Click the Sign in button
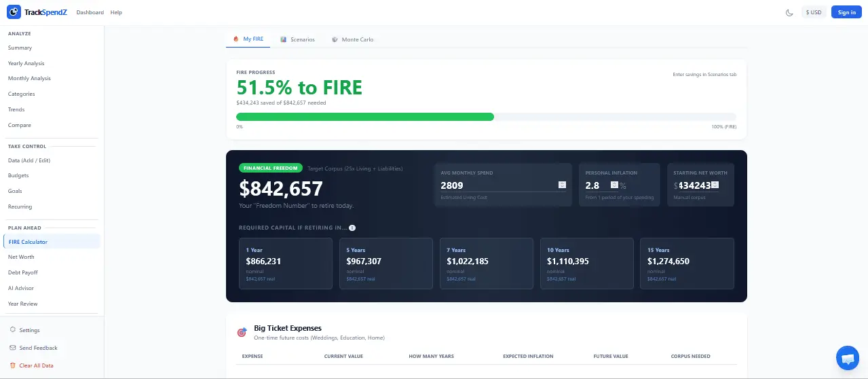868x379 pixels. [x=847, y=12]
